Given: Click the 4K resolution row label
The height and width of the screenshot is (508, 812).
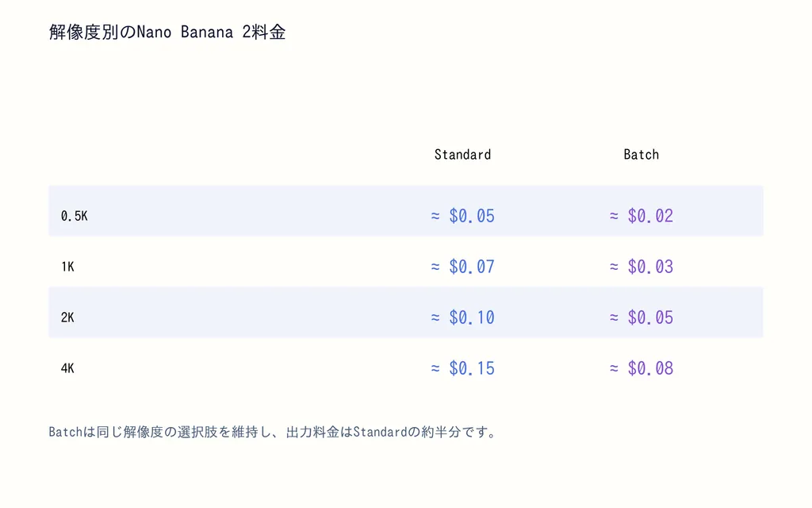Looking at the screenshot, I should pyautogui.click(x=68, y=368).
